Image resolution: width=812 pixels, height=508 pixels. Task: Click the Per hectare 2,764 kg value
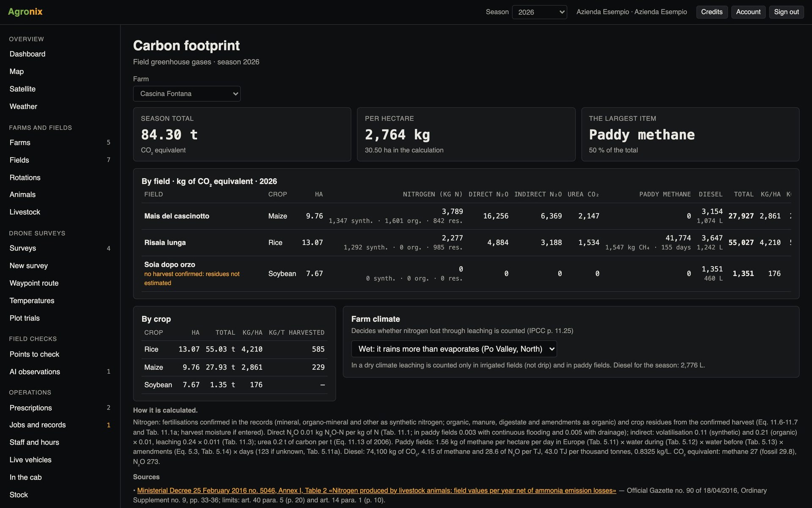point(398,135)
